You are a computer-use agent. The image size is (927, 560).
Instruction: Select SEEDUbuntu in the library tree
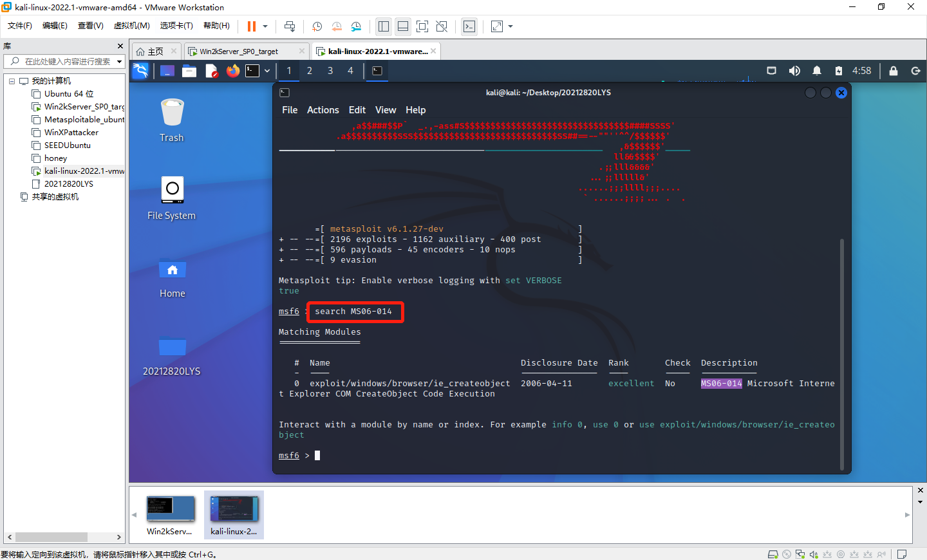68,145
